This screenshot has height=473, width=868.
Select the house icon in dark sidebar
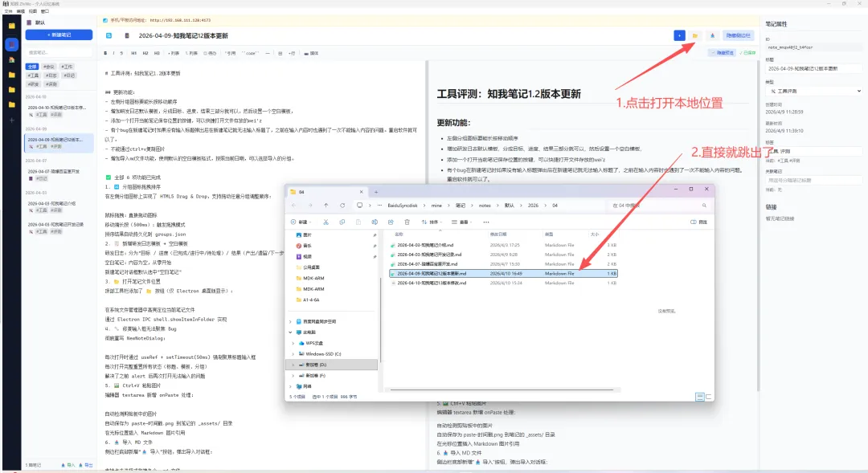(x=11, y=59)
